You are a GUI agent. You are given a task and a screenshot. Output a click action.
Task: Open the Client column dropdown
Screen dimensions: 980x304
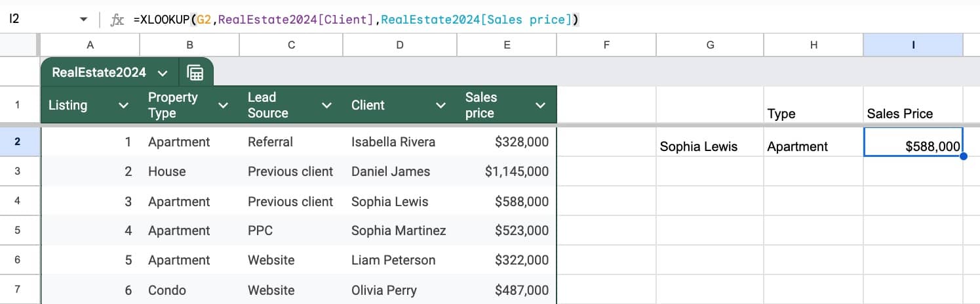(440, 105)
